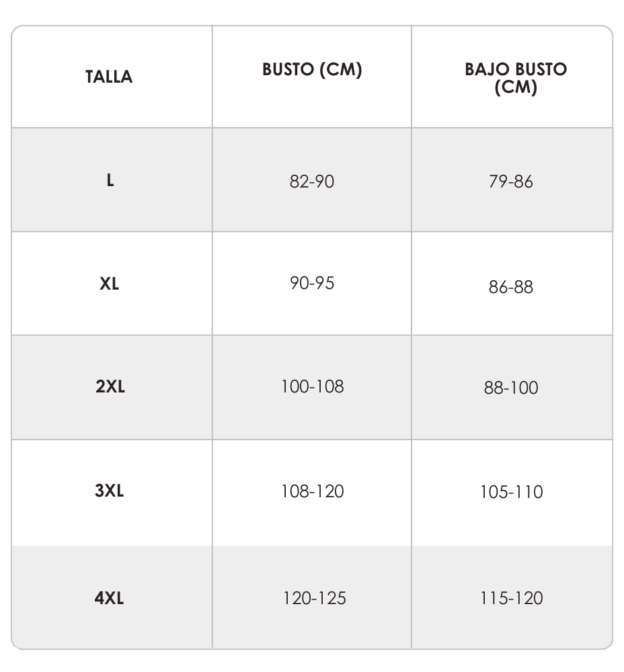Select the L size cell
The width and height of the screenshot is (624, 672).
(110, 180)
